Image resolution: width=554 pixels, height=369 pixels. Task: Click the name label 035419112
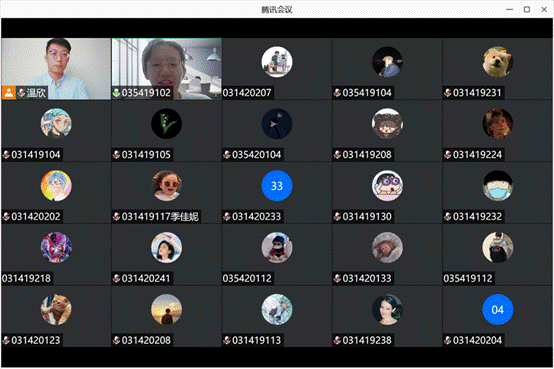coord(468,279)
